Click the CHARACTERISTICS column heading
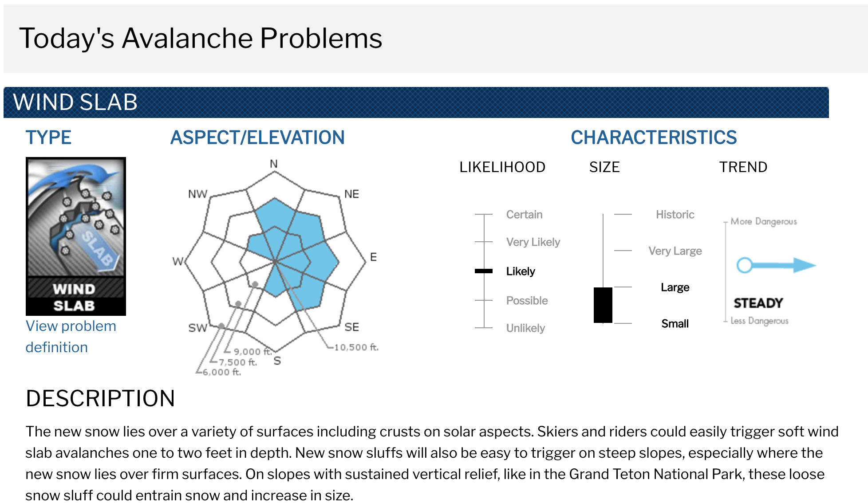Screen dimensions: 868x503 tap(654, 138)
